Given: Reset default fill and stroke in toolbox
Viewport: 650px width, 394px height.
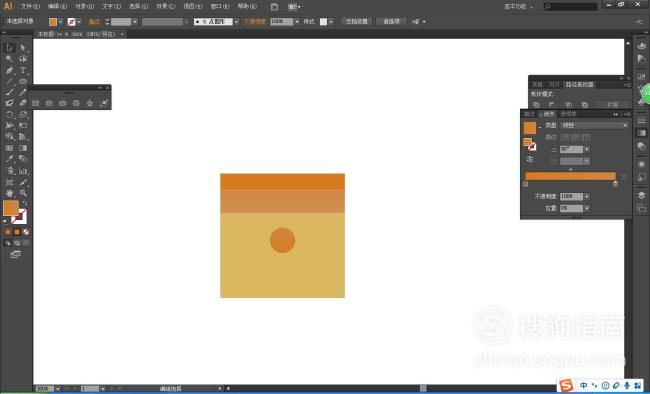Looking at the screenshot, I should [5, 221].
